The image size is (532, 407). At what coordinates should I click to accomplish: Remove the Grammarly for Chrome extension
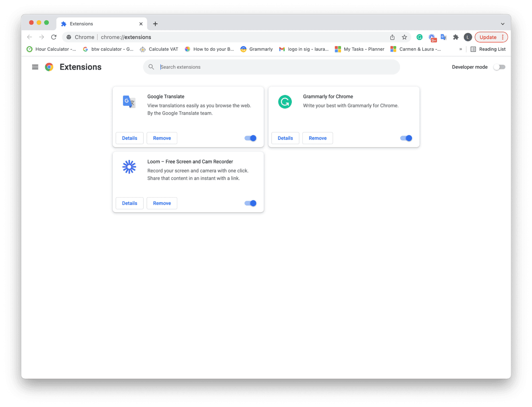[x=317, y=138]
